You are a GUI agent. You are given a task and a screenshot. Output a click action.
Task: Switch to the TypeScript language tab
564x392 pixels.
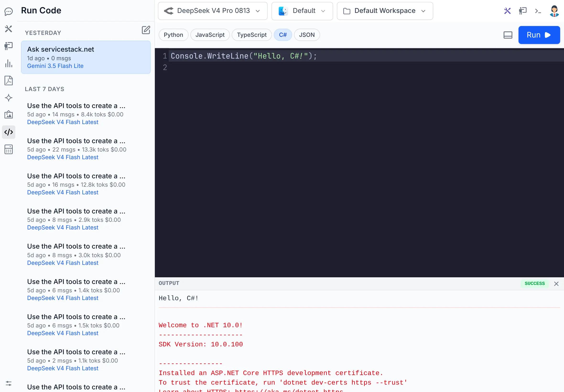(x=252, y=35)
